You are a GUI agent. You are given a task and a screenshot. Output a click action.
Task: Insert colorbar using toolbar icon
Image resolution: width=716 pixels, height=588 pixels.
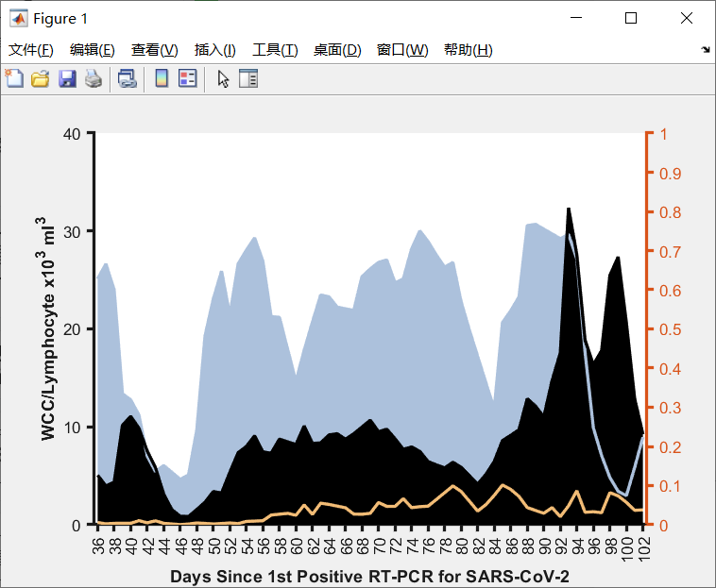point(162,78)
